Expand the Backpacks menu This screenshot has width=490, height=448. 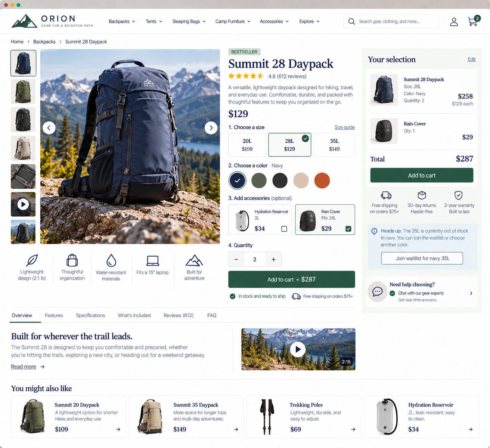pos(122,21)
